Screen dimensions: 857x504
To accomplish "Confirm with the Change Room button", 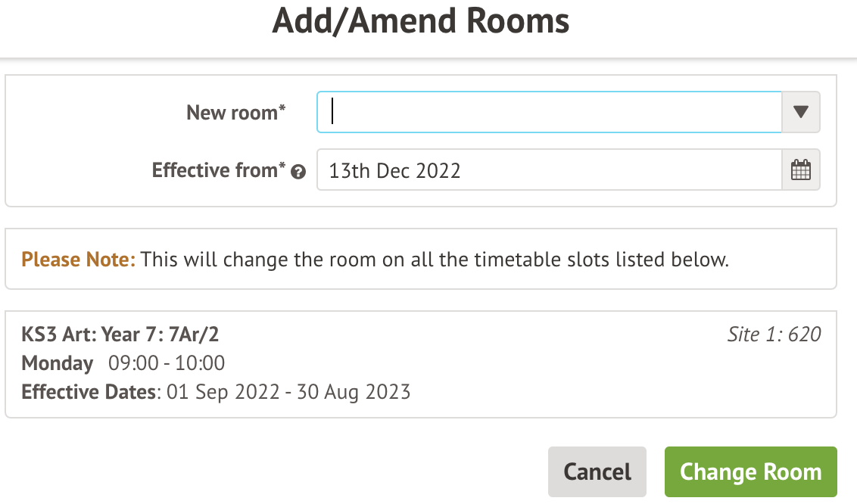I will click(x=750, y=472).
